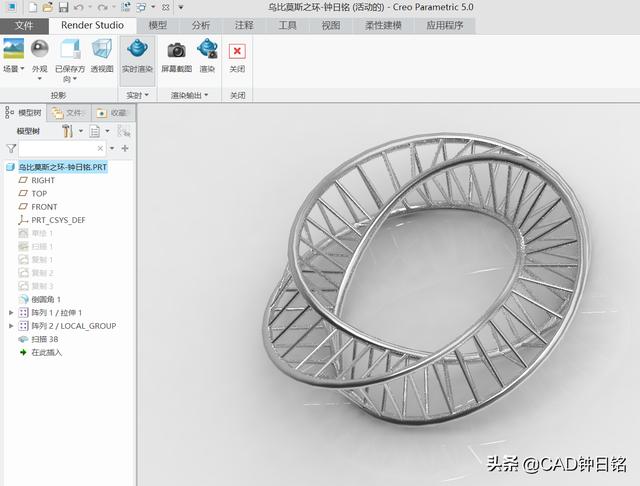
Task: Toggle the 透视图 perspective view
Action: pos(102,49)
